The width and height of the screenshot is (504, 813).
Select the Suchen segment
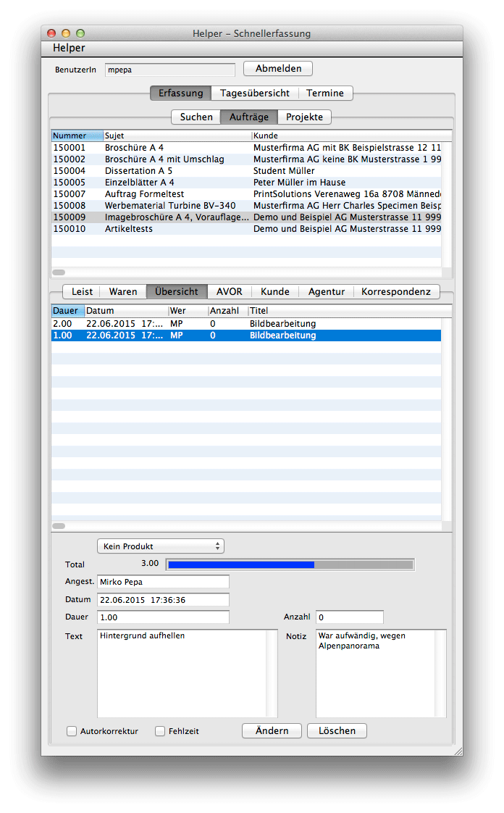click(196, 117)
